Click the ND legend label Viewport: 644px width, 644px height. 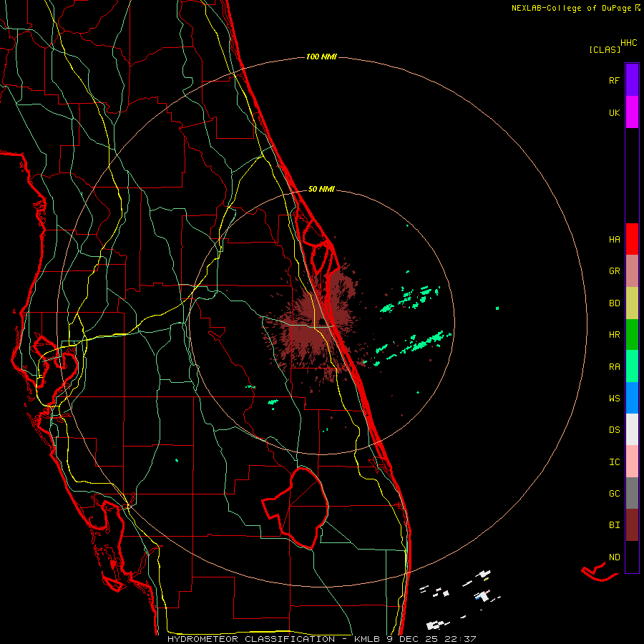(x=614, y=557)
